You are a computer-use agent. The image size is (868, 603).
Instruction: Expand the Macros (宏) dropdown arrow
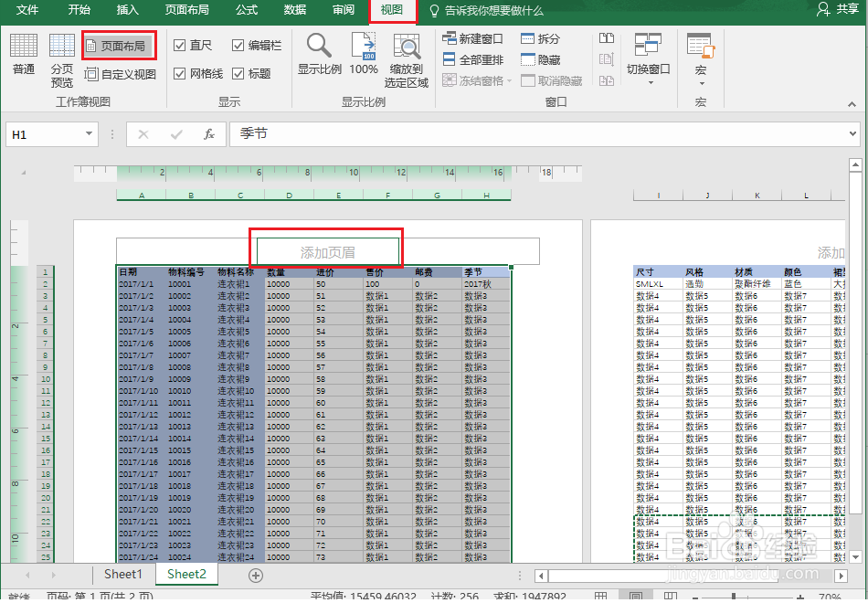702,84
